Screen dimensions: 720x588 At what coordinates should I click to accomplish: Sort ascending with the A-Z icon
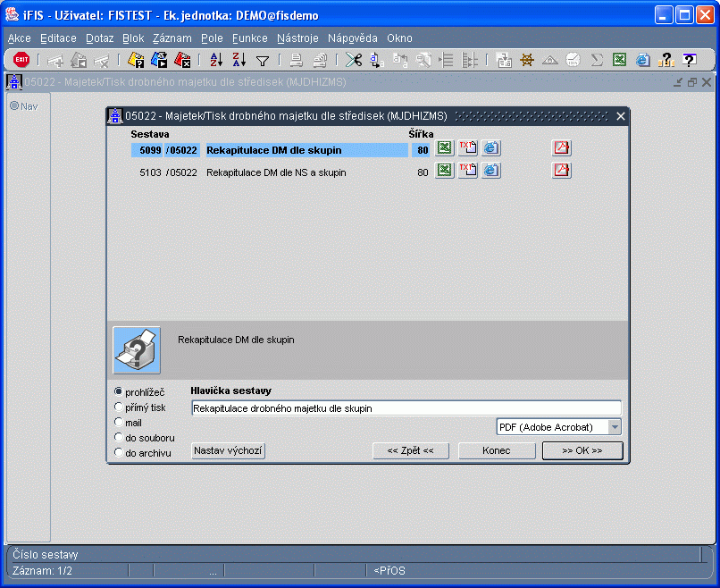(x=216, y=60)
